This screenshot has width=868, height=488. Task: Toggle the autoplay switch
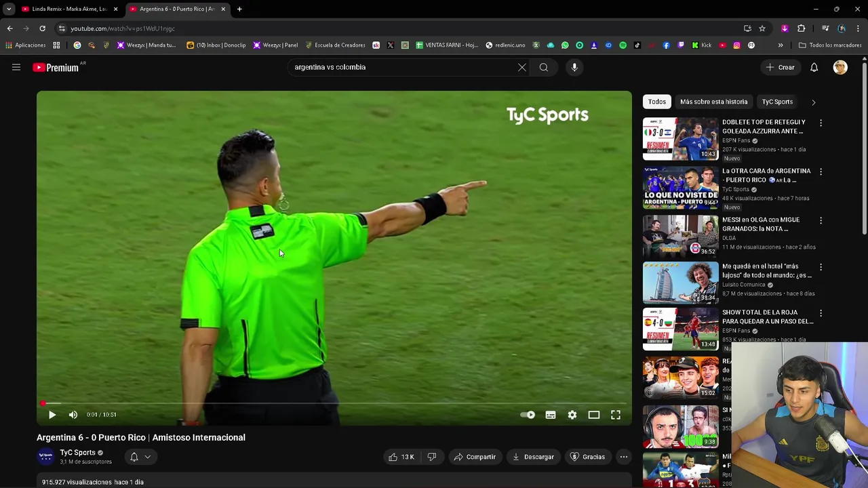click(x=528, y=415)
